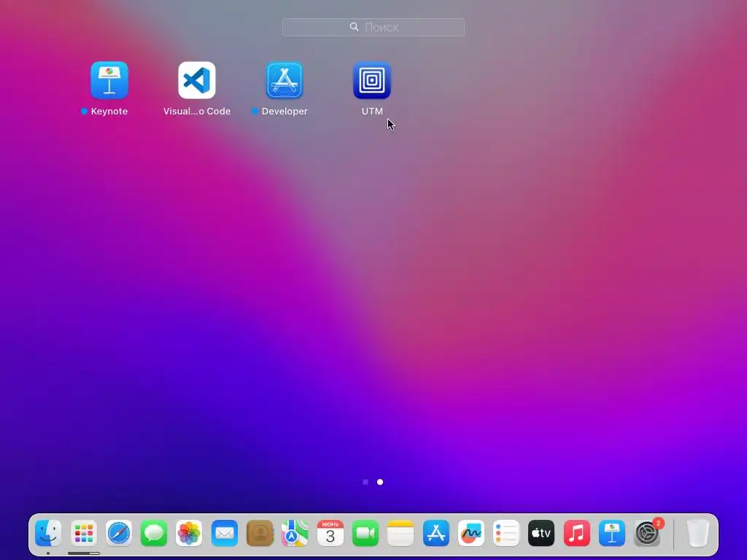This screenshot has width=747, height=560.
Task: Open App Store from the Dock
Action: [436, 533]
